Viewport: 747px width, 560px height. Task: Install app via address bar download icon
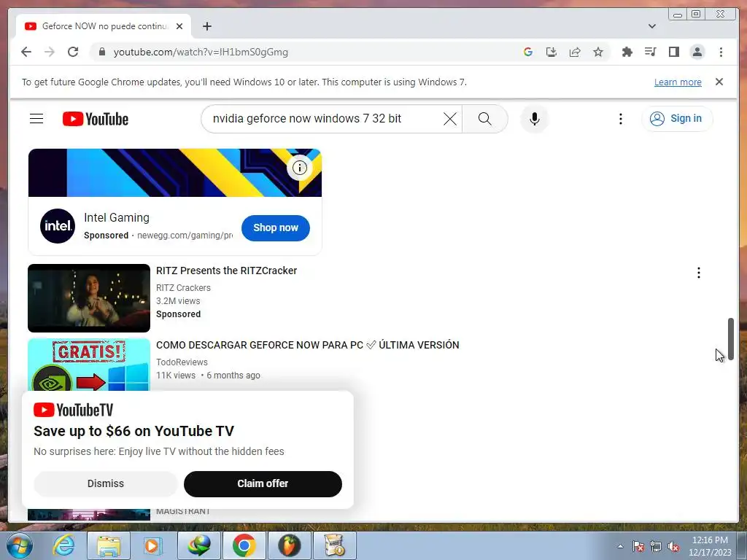coord(551,52)
